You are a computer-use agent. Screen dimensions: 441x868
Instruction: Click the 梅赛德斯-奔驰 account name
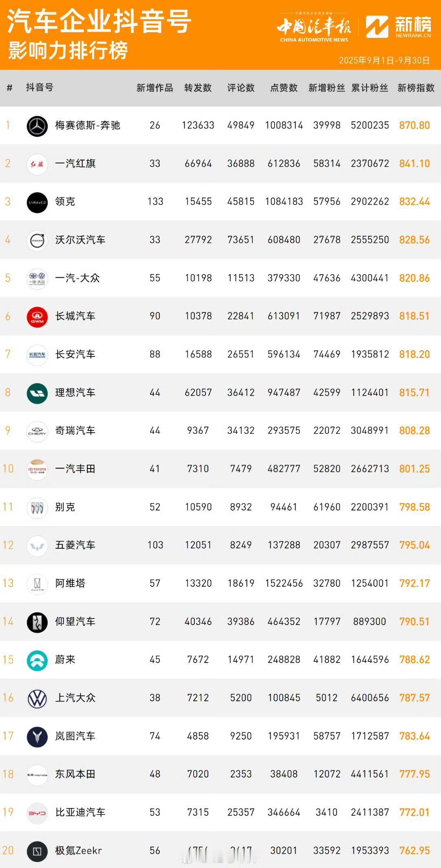click(88, 126)
